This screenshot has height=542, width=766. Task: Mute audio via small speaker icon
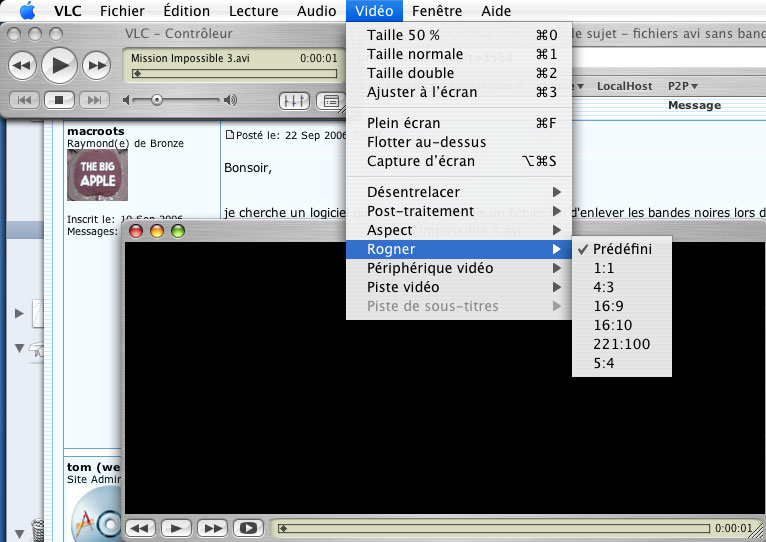[126, 100]
